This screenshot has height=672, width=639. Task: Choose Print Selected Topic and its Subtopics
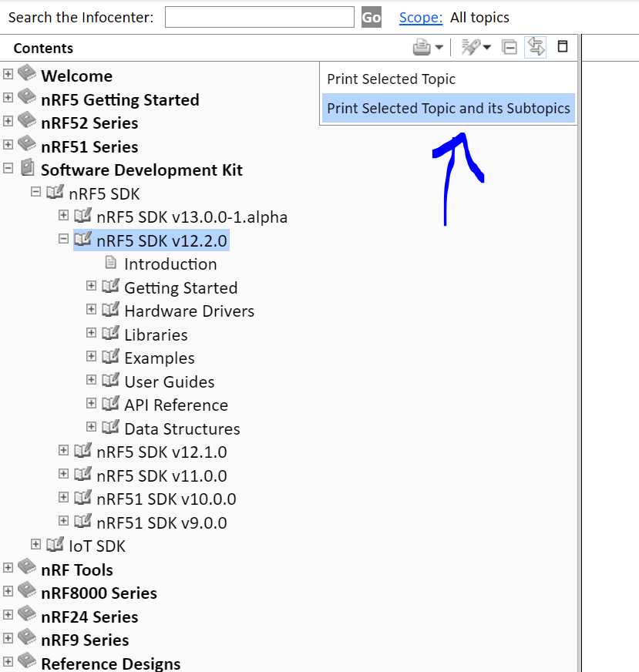tap(449, 109)
